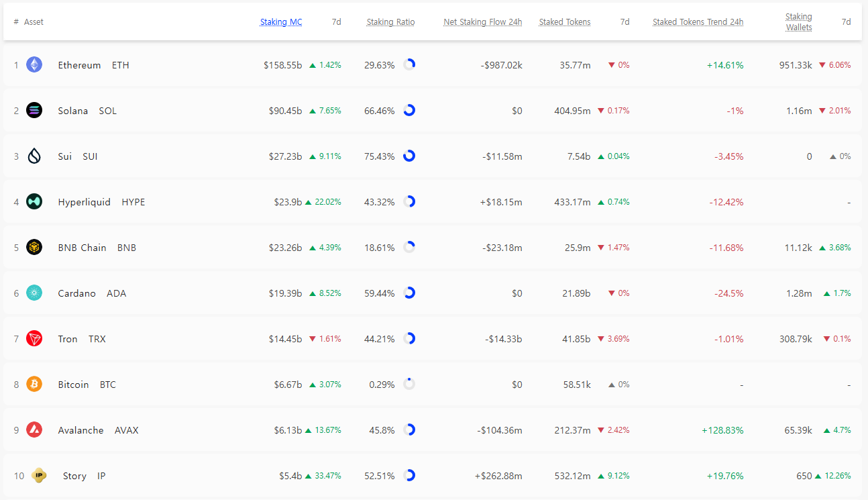Open the Cardano asset name
This screenshot has height=500, width=868.
77,293
